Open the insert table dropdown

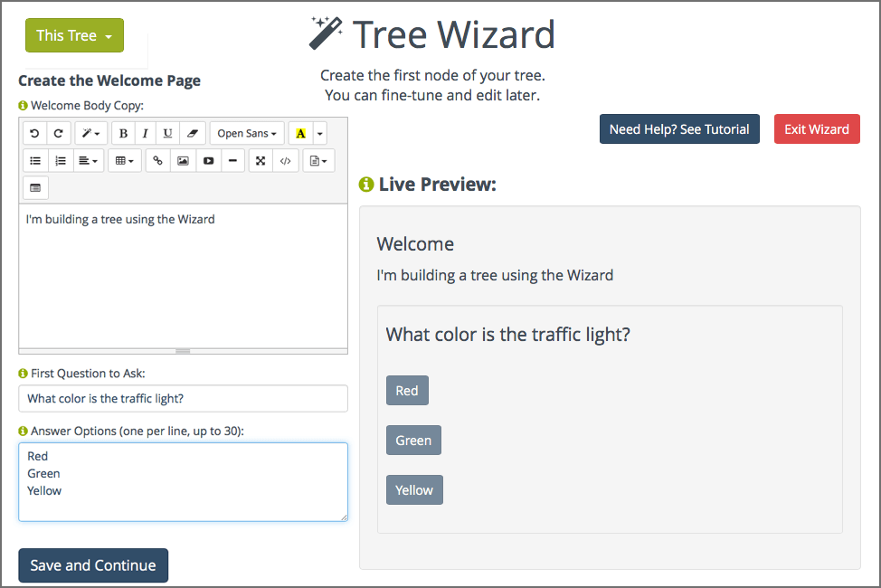point(124,161)
